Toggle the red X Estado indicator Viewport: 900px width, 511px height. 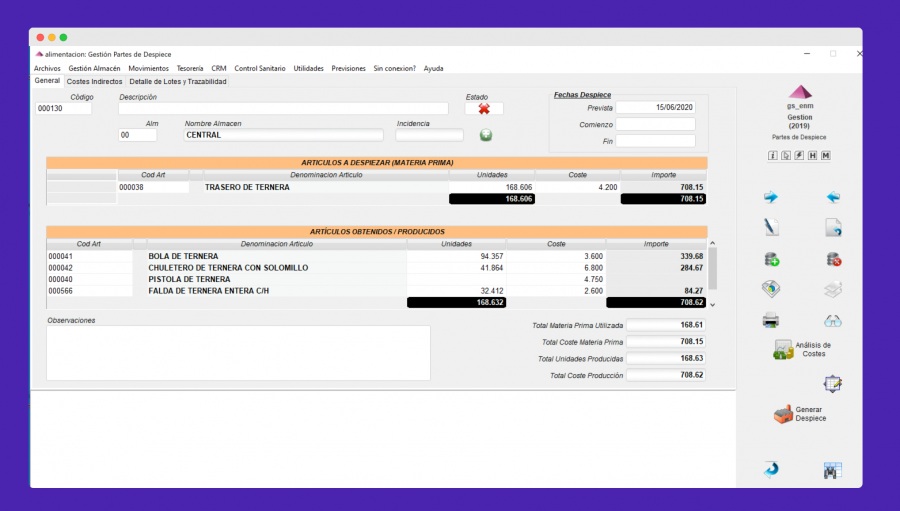click(484, 109)
